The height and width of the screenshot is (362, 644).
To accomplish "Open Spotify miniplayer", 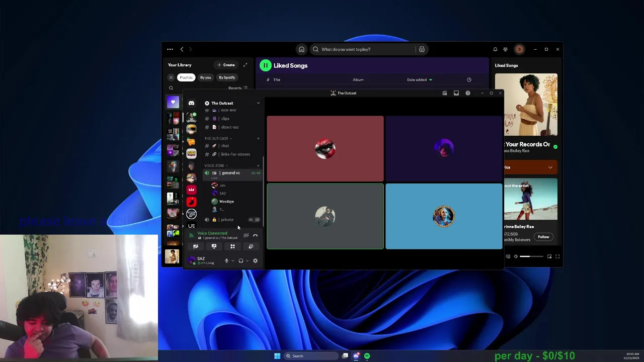I will [549, 256].
